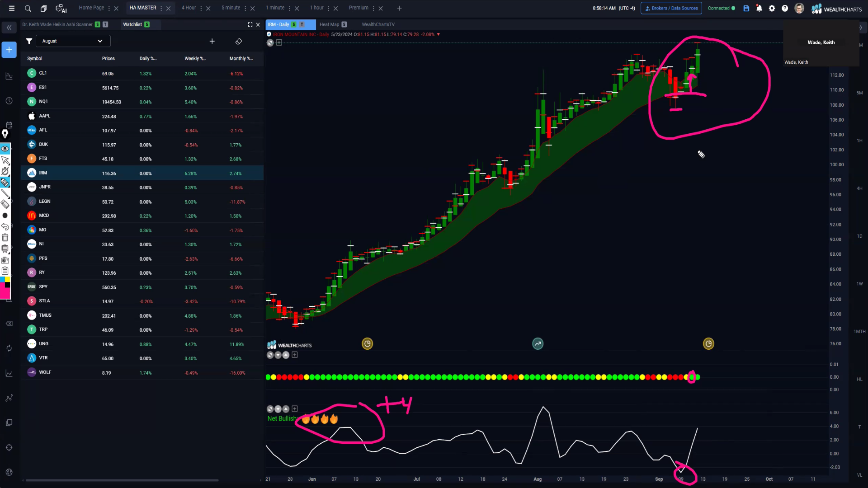Select the arrow cursor tool
Image resolution: width=868 pixels, height=488 pixels.
[5, 160]
